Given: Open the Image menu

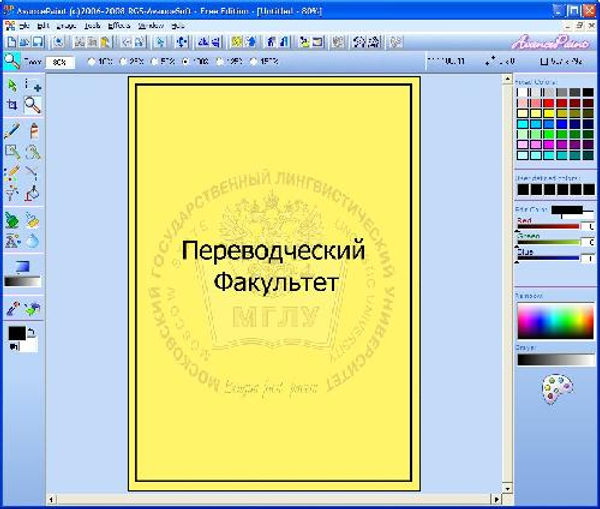Looking at the screenshot, I should point(66,26).
